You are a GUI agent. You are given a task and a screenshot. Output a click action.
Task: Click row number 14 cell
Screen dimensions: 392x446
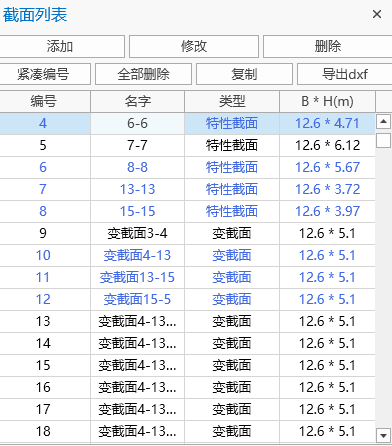45,343
